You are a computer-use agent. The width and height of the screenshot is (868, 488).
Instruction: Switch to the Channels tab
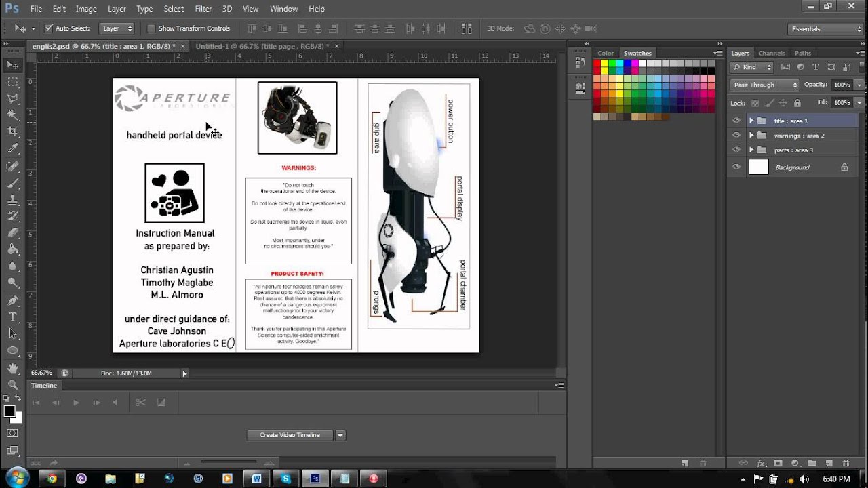tap(772, 53)
